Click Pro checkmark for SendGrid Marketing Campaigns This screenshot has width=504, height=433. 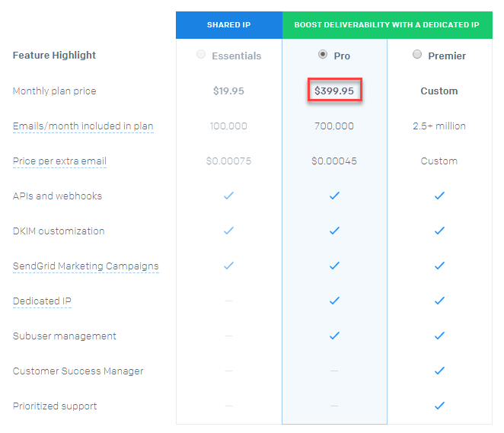click(334, 266)
